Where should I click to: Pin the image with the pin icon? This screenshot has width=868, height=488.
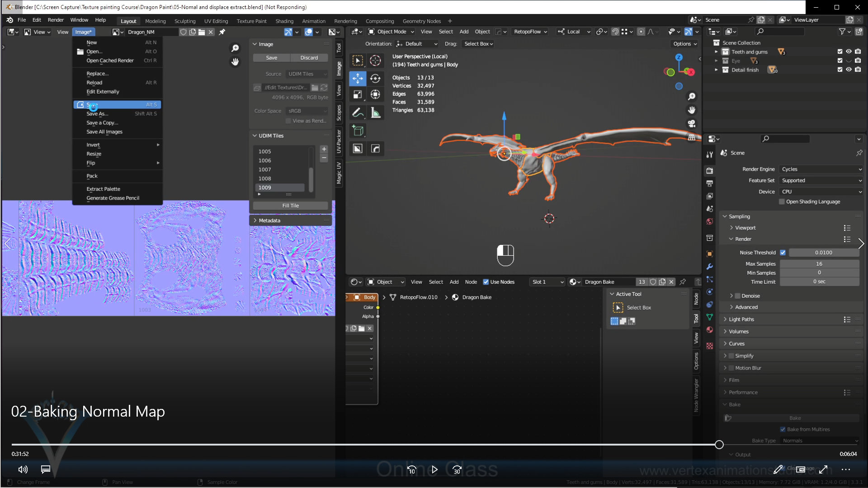pyautogui.click(x=222, y=32)
